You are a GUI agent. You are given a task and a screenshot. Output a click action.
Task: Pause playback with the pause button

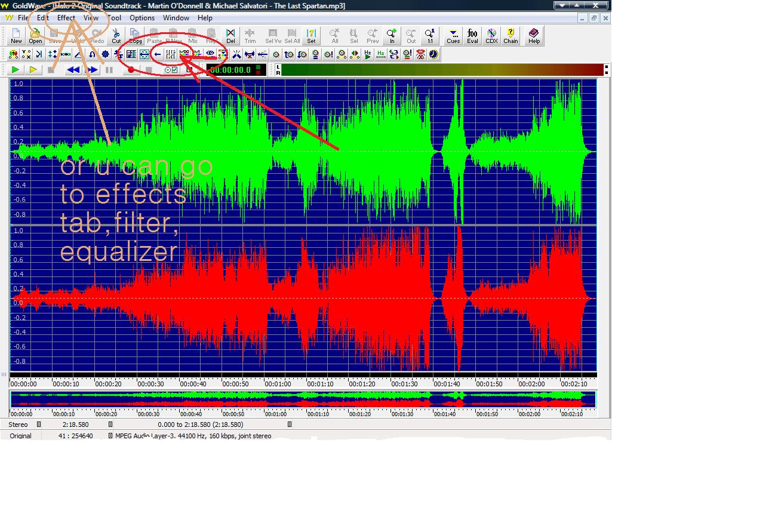pyautogui.click(x=109, y=70)
